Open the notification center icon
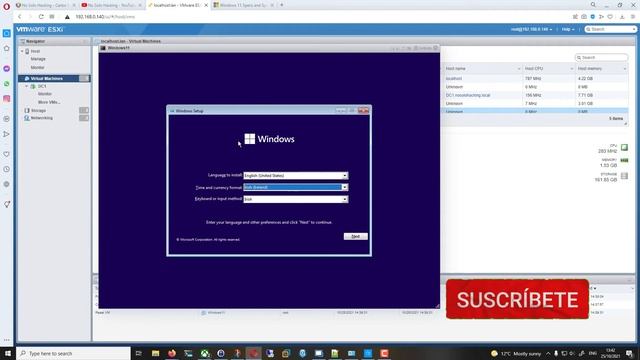640x360 pixels. tap(629, 353)
